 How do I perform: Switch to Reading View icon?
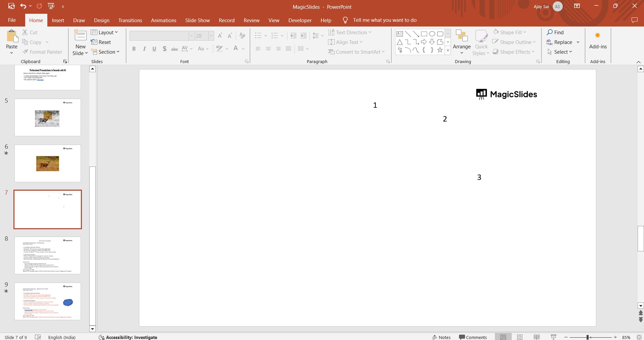click(537, 337)
